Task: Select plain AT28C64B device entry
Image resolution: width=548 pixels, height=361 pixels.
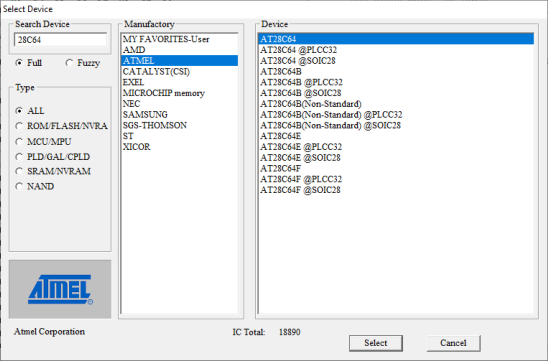Action: click(x=396, y=72)
